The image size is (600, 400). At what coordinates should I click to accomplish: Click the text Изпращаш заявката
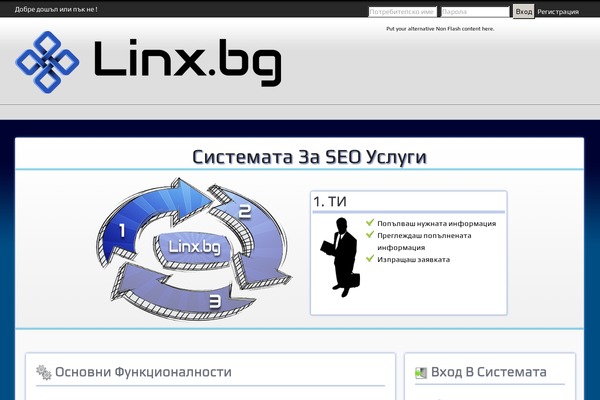coord(414,260)
